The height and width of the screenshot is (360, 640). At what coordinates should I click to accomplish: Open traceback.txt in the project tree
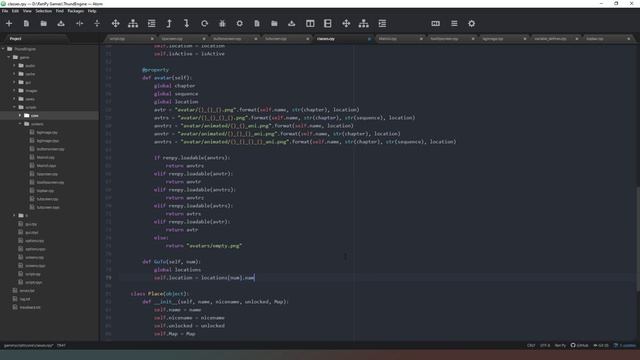point(30,307)
